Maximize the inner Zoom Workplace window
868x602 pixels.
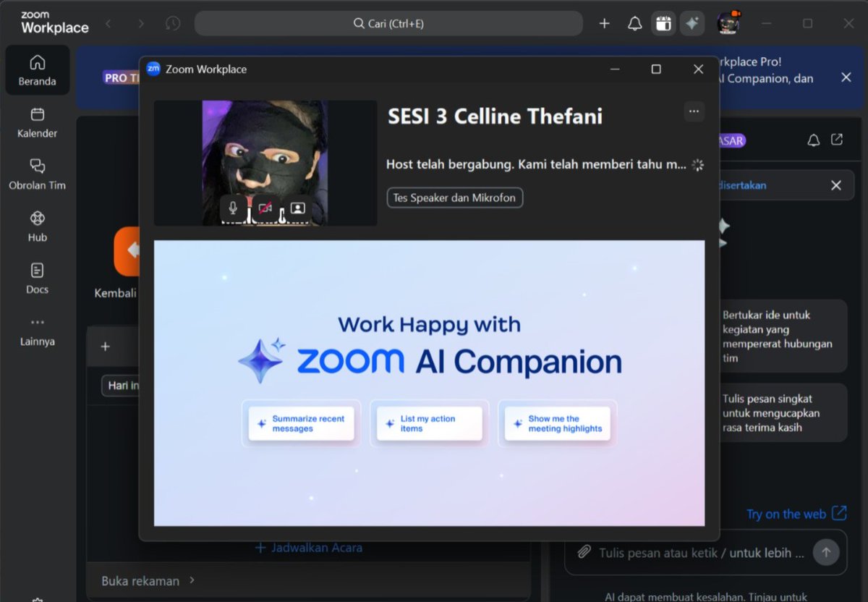pyautogui.click(x=656, y=69)
